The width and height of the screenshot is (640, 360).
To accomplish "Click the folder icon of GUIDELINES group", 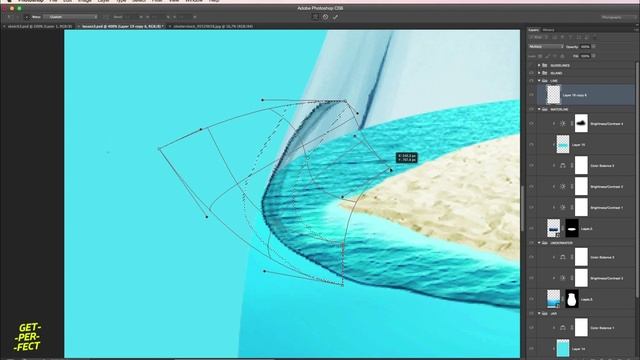I will pos(544,65).
